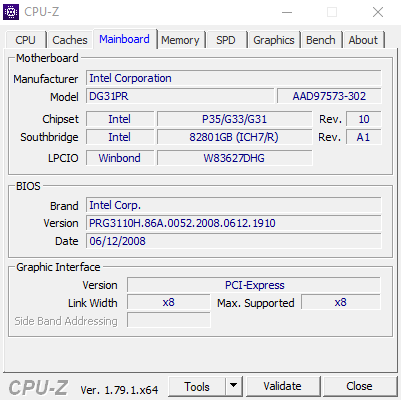
Task: Switch to the CPU tab
Action: [25, 40]
